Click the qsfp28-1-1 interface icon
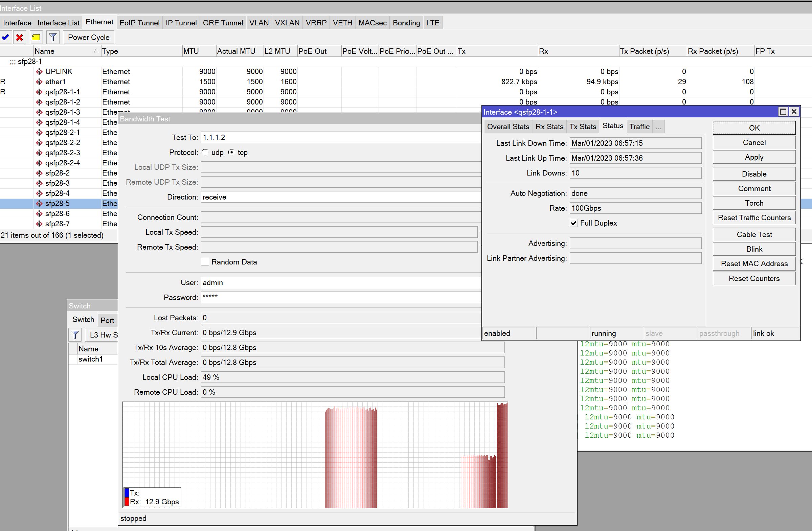This screenshot has height=531, width=812. pos(39,92)
